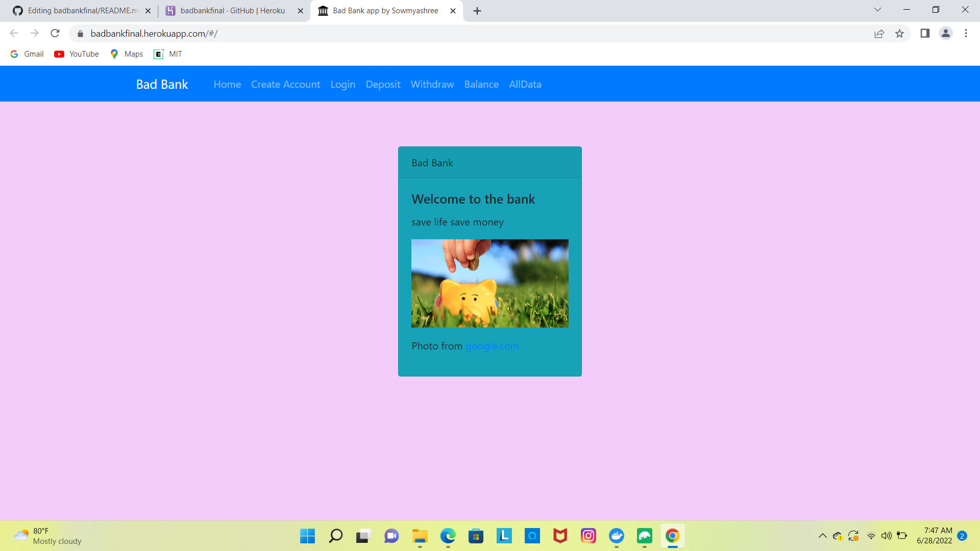Click the browser back arrow
Viewport: 980px width, 551px height.
pos(14,33)
